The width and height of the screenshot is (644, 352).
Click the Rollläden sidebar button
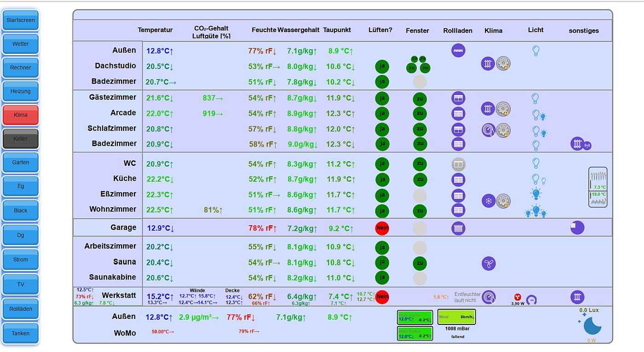click(x=21, y=309)
